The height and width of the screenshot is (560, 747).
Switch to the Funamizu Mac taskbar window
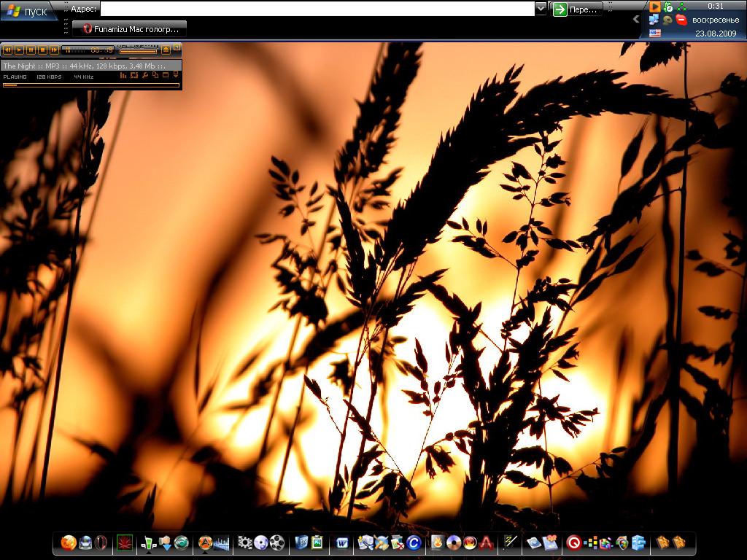click(130, 29)
